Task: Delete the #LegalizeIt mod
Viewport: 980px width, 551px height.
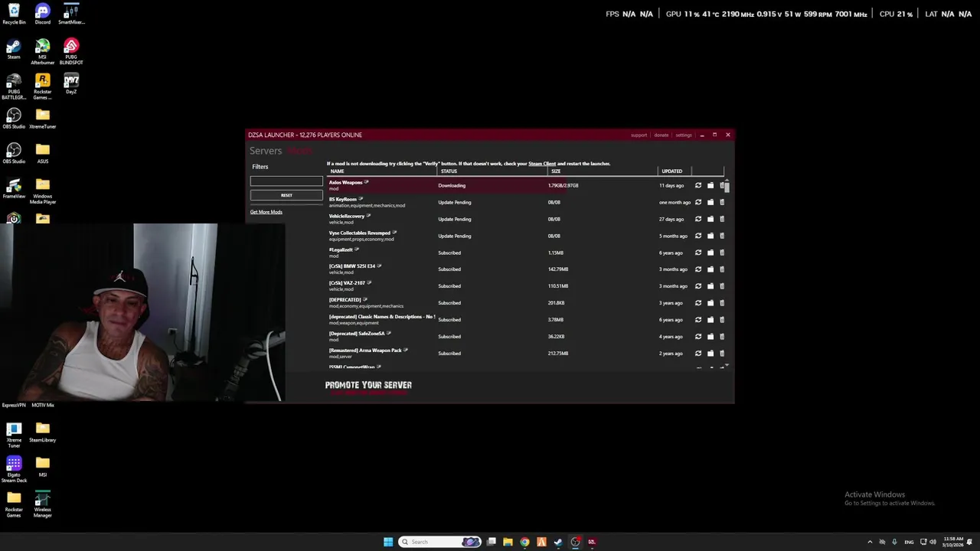Action: [722, 253]
